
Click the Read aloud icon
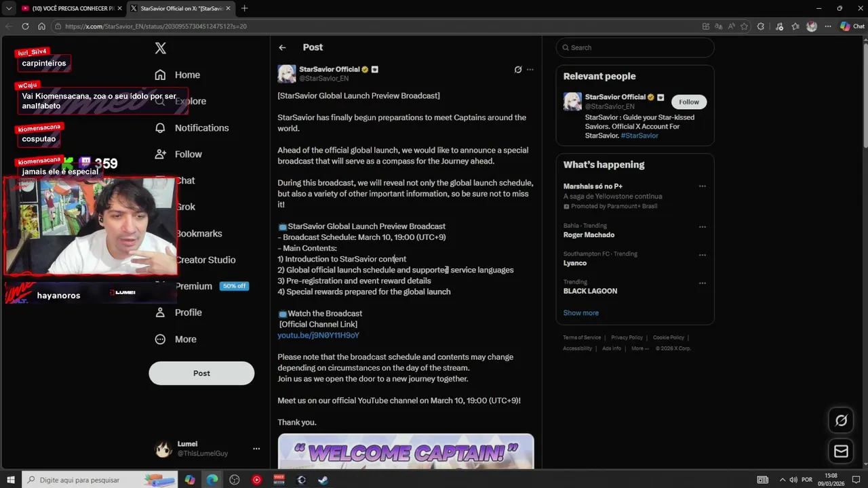(732, 26)
